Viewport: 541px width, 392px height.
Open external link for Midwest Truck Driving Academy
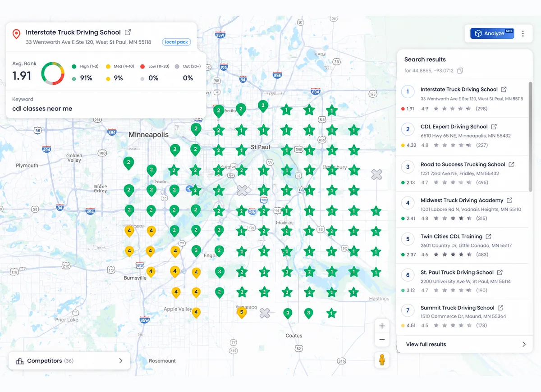[x=509, y=200]
